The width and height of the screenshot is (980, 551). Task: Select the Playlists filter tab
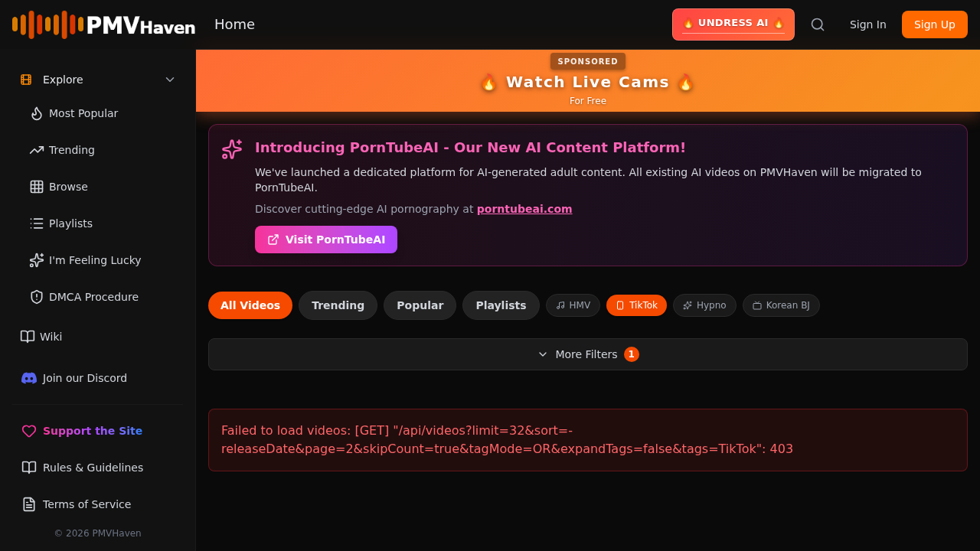[x=501, y=305]
